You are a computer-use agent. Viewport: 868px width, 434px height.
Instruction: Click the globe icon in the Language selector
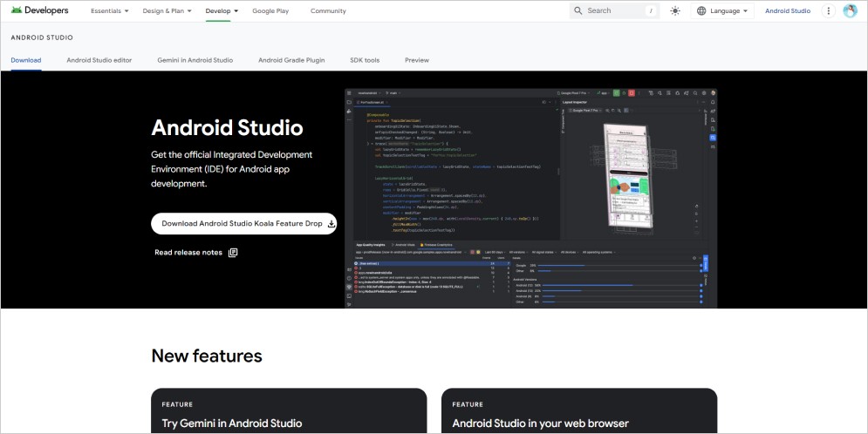[701, 10]
